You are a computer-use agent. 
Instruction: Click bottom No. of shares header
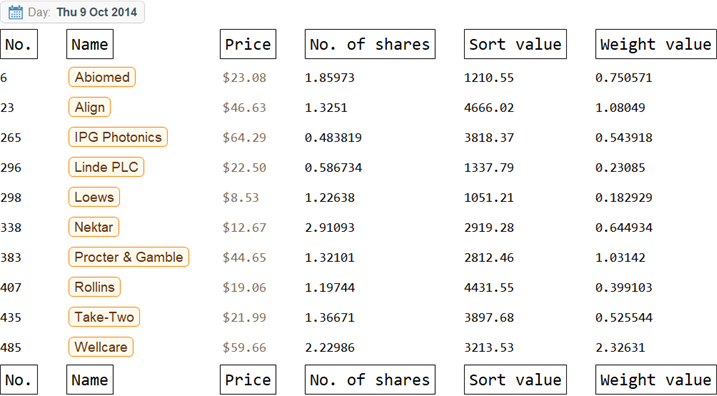370,380
